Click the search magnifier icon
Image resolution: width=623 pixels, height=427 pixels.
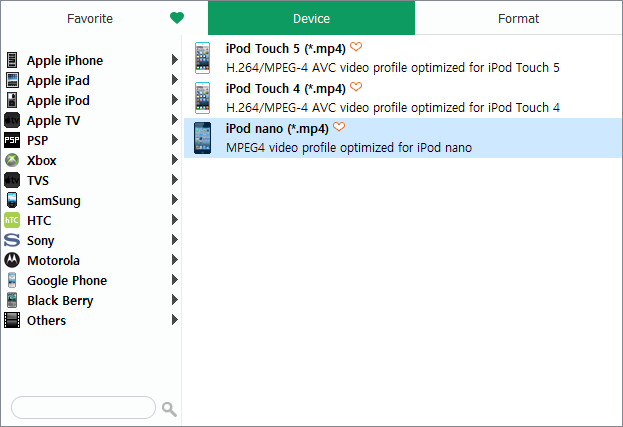click(169, 409)
